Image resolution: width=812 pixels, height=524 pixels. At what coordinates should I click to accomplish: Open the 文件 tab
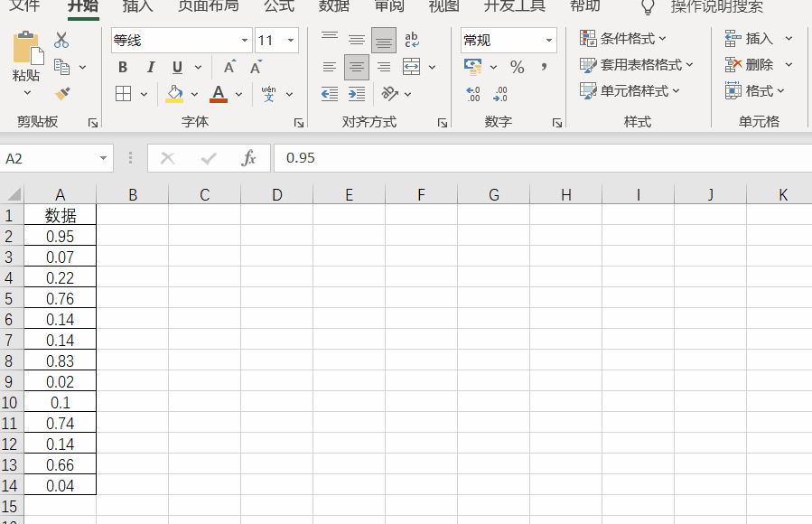[24, 6]
